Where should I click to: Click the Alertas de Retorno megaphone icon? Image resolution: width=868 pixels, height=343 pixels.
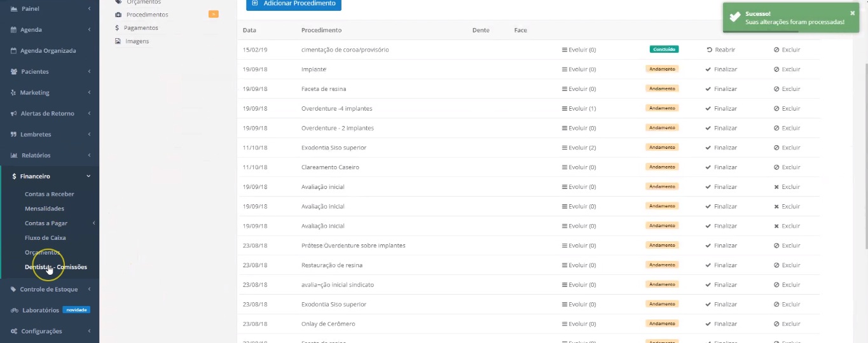pos(14,114)
